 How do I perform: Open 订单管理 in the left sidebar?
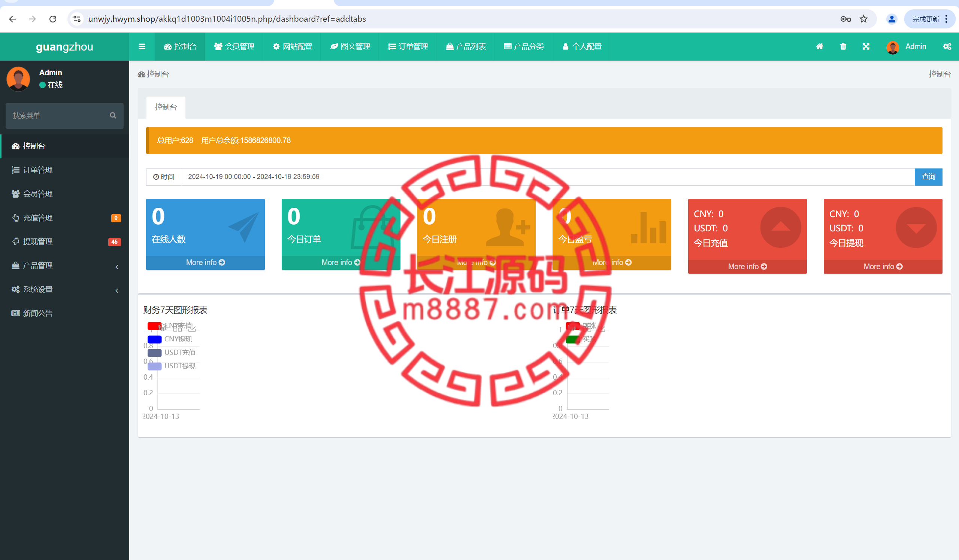65,170
